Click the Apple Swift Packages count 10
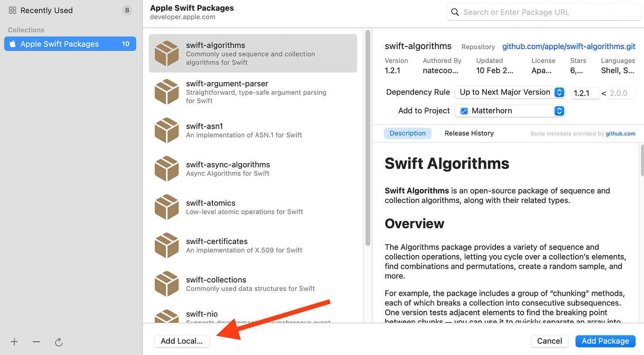Screen dimensions: 644x355 click(x=126, y=44)
